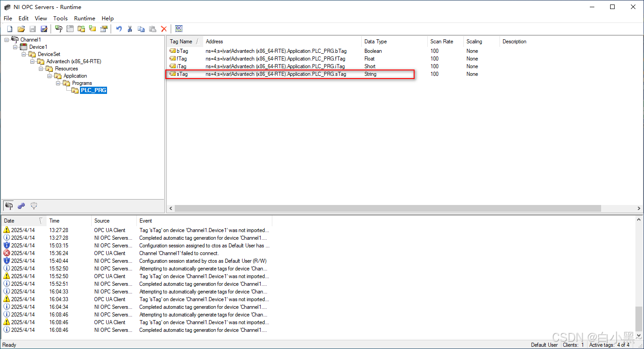This screenshot has width=644, height=349.
Task: Open the Edit menu
Action: pos(23,19)
